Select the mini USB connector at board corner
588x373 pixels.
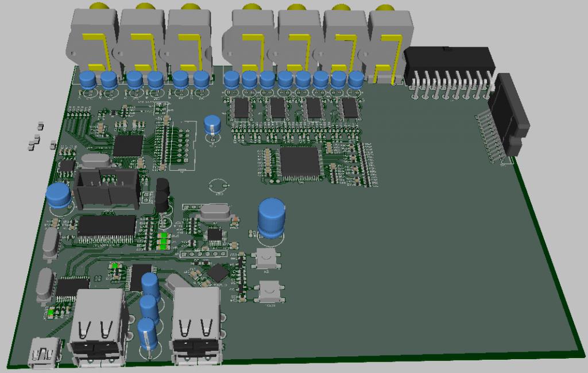[x=44, y=352]
